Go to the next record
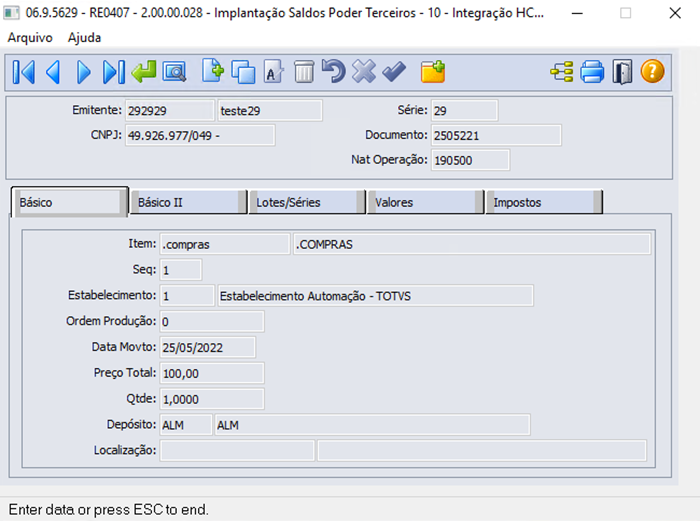The image size is (700, 521). 83,72
